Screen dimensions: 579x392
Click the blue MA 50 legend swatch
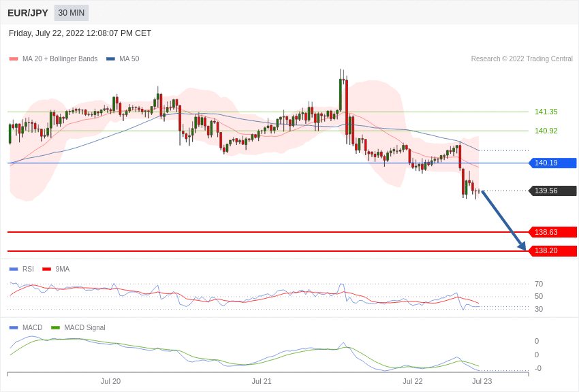pos(110,59)
